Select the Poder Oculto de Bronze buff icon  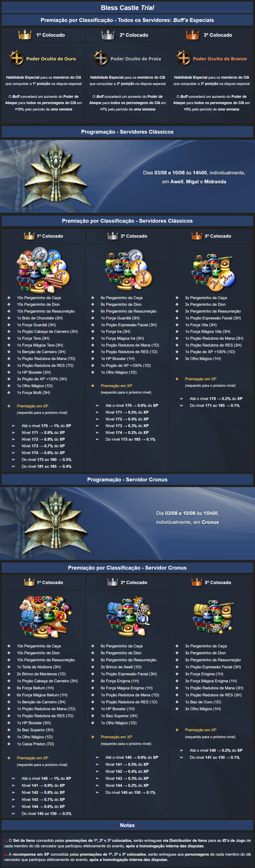(x=184, y=58)
